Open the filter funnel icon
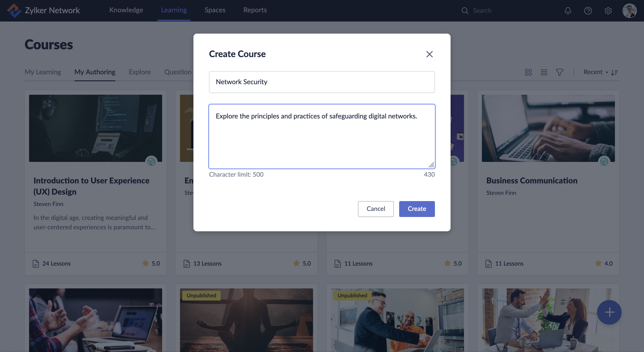 pos(559,72)
